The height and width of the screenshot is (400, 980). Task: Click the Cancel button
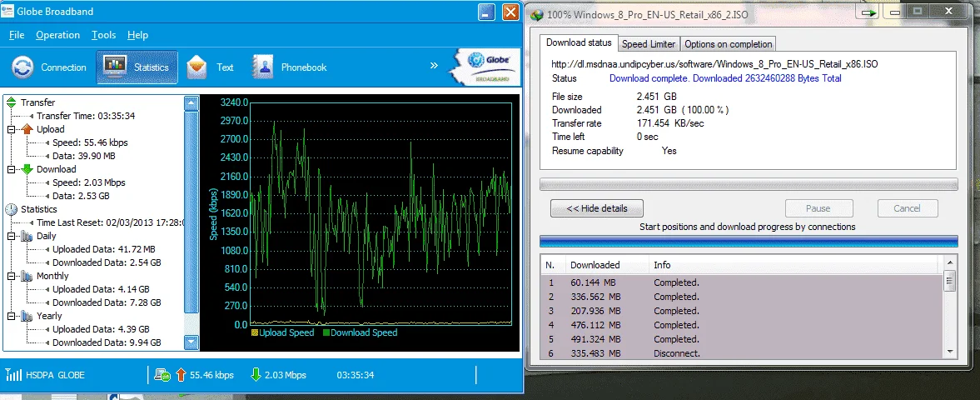907,208
